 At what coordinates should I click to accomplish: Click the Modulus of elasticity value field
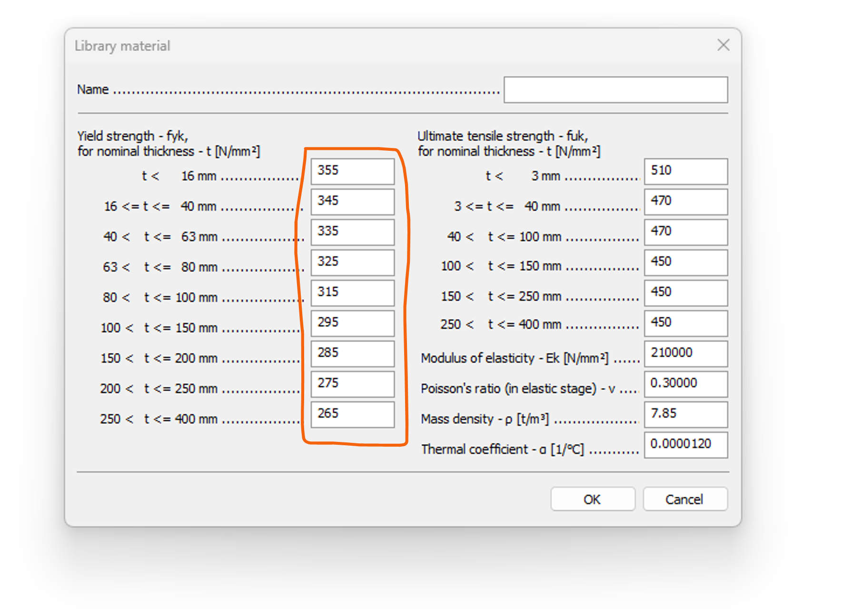[x=686, y=354]
